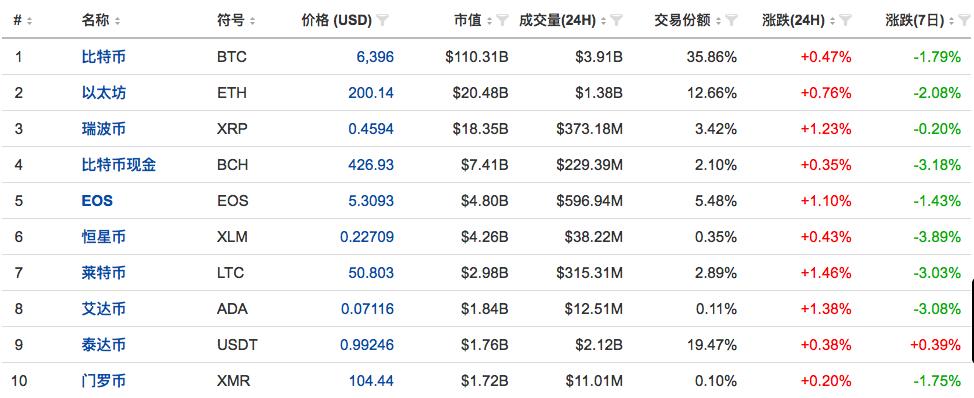Open the 比特币 coin link
The image size is (974, 398).
[x=104, y=57]
